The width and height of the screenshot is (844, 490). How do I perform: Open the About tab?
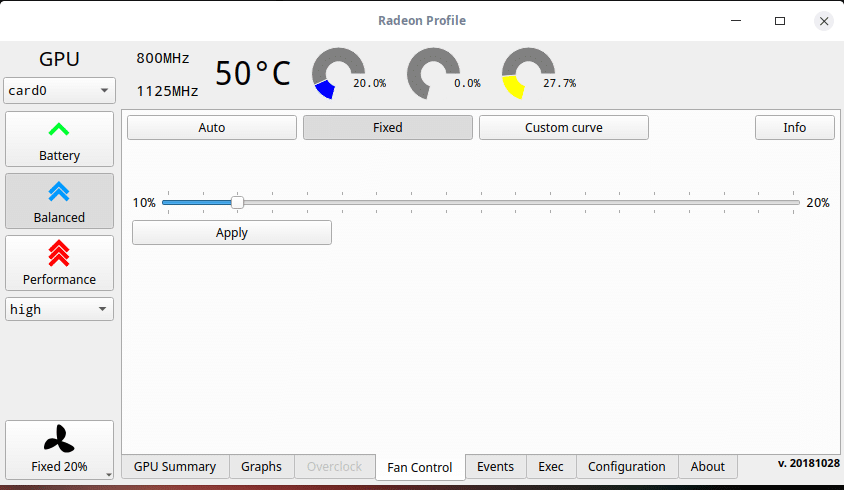tap(707, 466)
